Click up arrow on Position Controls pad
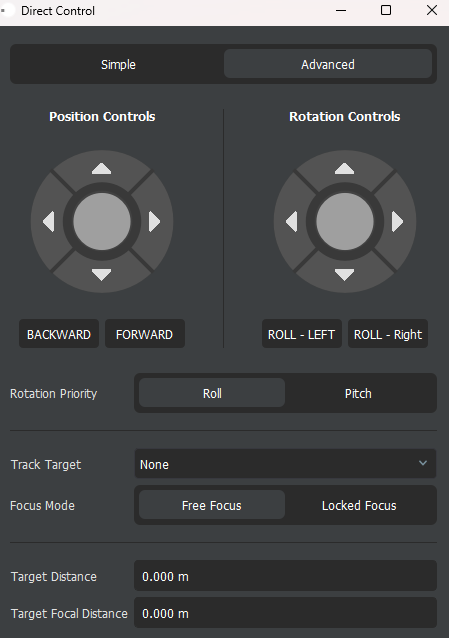Screen dimensions: 449x638 pos(101,168)
